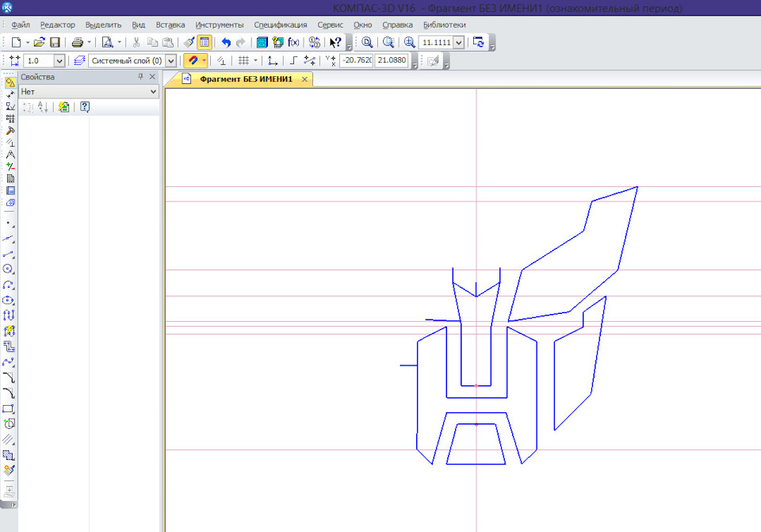Click the Y coordinate field 21.0880
Image resolution: width=761 pixels, height=532 pixels.
pyautogui.click(x=392, y=60)
